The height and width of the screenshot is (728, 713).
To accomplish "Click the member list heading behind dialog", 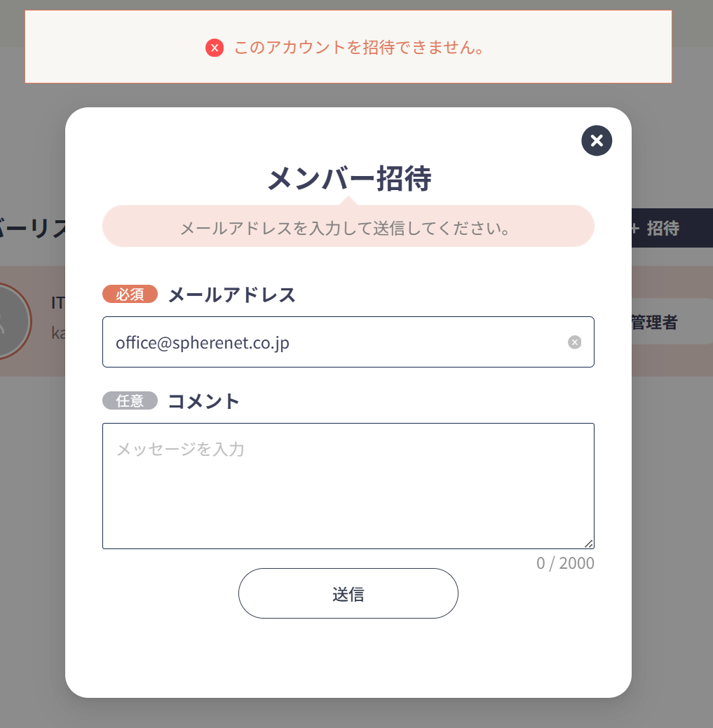I will [32, 228].
